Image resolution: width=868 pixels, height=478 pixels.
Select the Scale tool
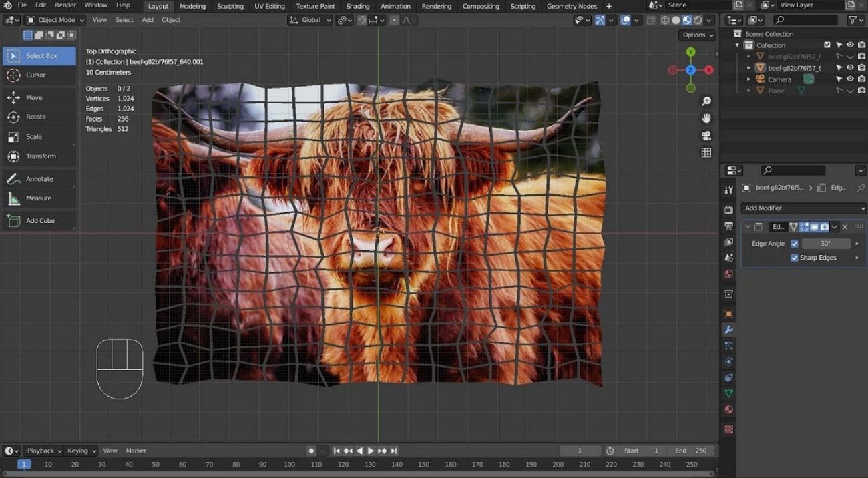(33, 136)
